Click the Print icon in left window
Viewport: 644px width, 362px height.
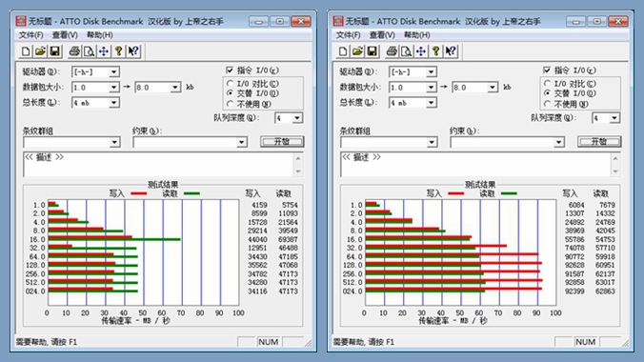pos(74,51)
